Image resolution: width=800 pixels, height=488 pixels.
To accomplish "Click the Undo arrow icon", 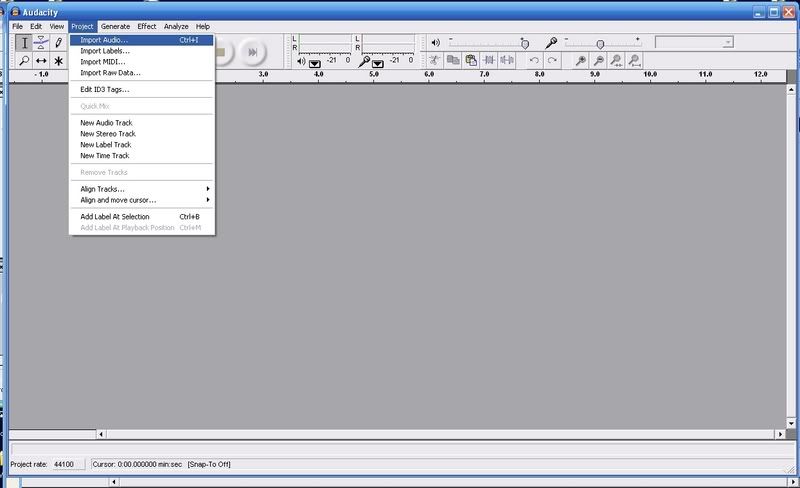I will (534, 61).
